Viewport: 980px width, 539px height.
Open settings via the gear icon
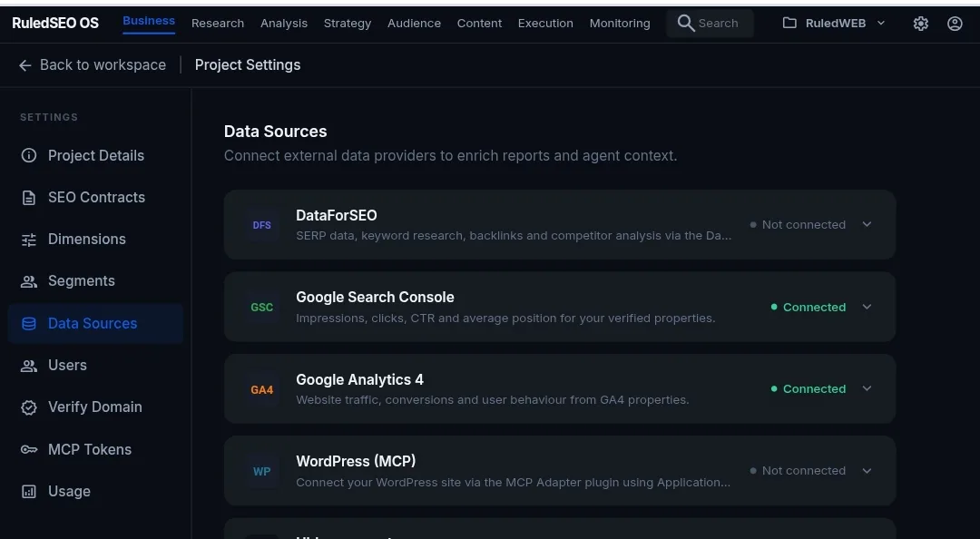tap(921, 23)
